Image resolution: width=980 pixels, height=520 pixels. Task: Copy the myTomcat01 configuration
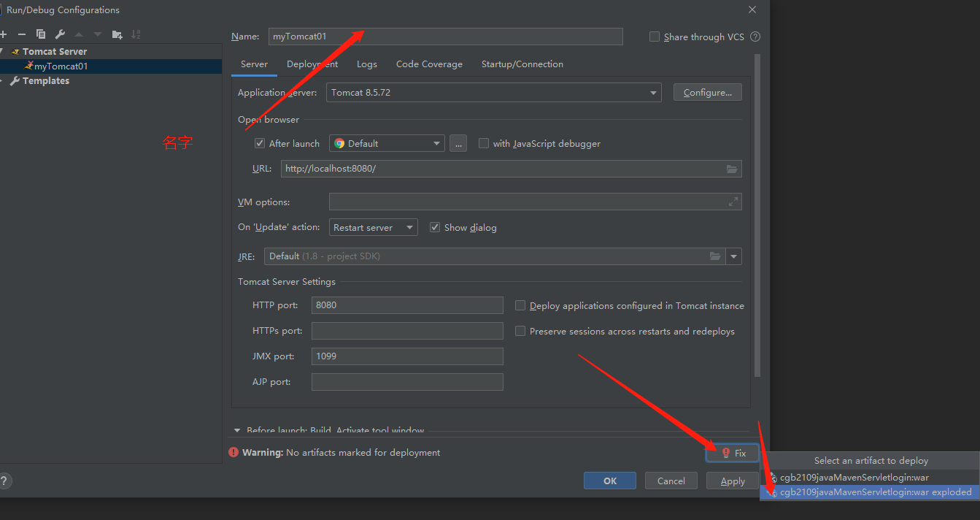[x=40, y=34]
